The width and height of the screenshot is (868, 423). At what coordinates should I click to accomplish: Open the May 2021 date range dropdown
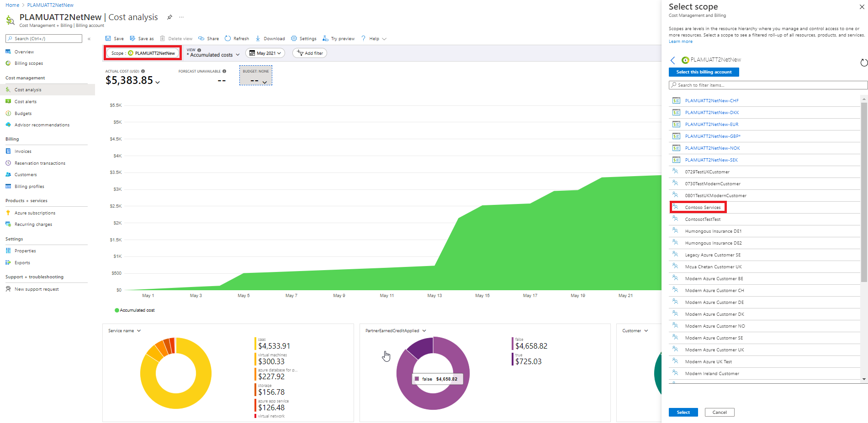pyautogui.click(x=265, y=53)
